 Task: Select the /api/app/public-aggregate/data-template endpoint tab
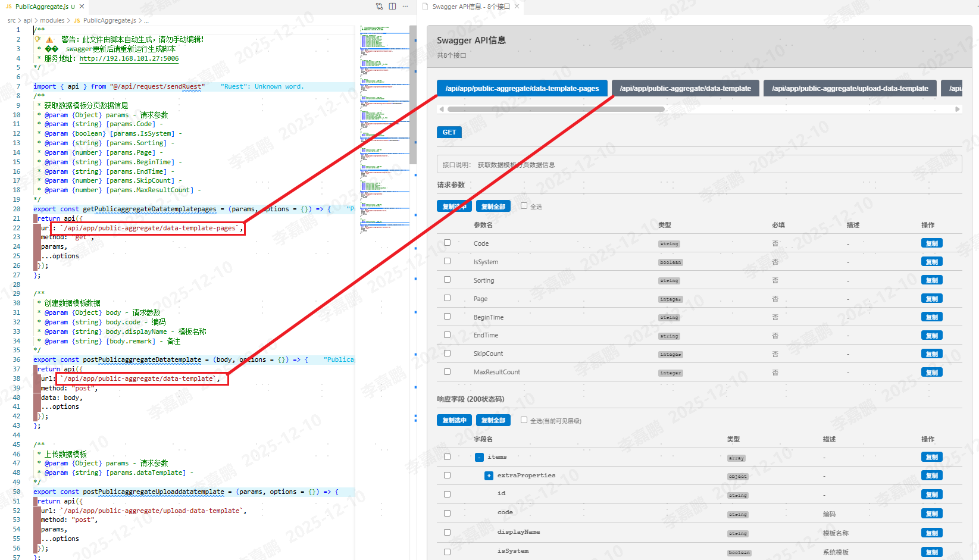[686, 89]
